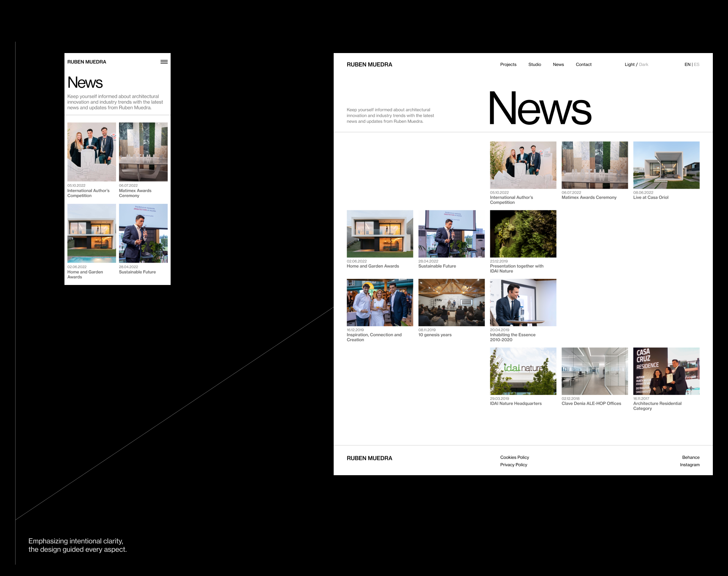
Task: Open Privacy Policy footer link
Action: [513, 465]
